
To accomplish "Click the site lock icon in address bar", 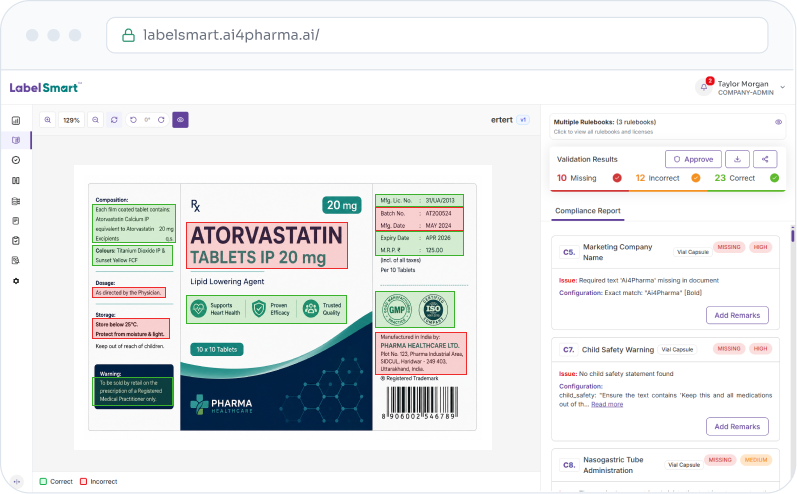I will pos(128,35).
